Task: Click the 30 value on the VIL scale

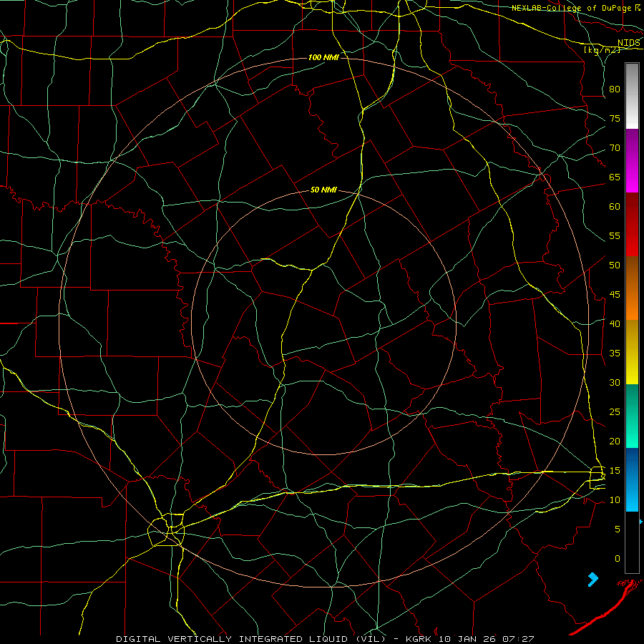Action: pos(615,382)
